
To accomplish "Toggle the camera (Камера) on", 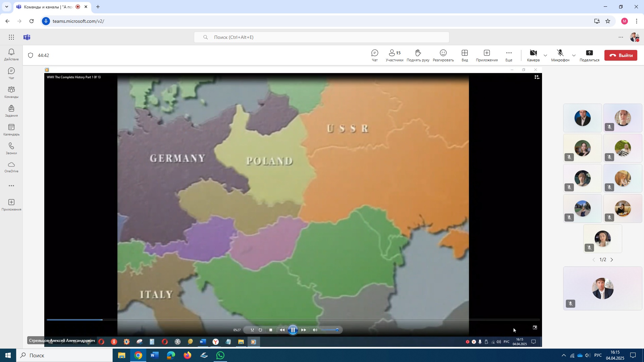I will click(x=533, y=55).
